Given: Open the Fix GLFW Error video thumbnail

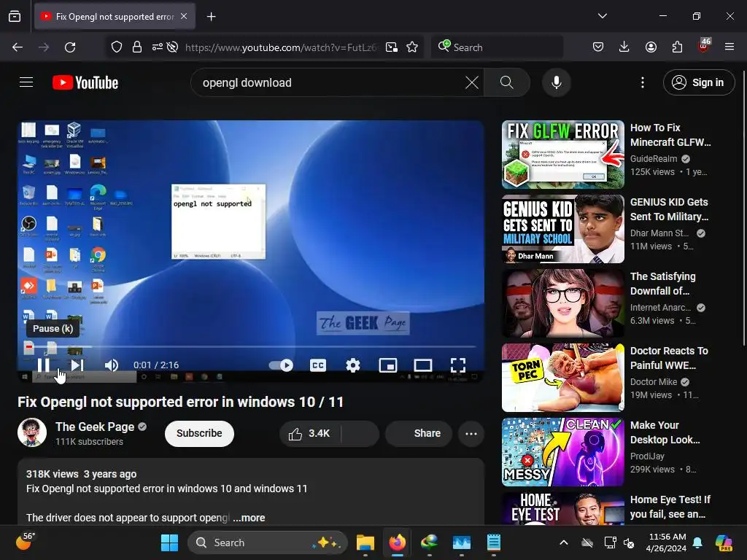Looking at the screenshot, I should click(x=562, y=155).
